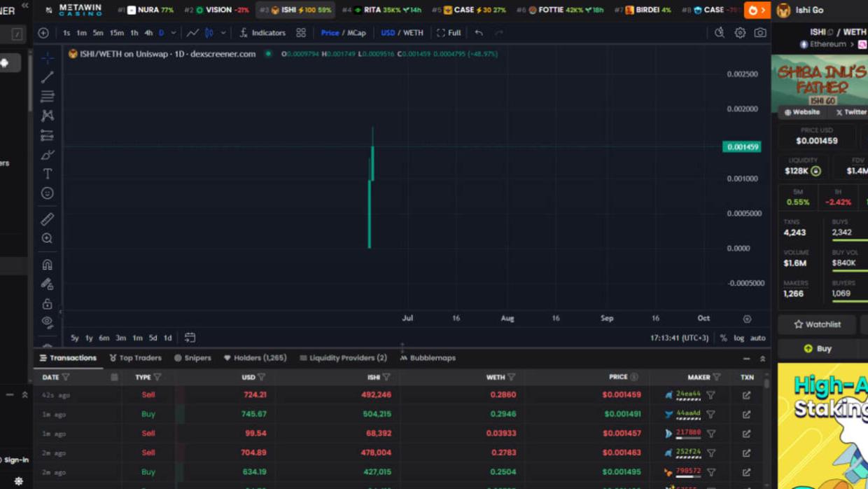Switch chart to line style
The width and height of the screenshot is (868, 489).
click(192, 33)
